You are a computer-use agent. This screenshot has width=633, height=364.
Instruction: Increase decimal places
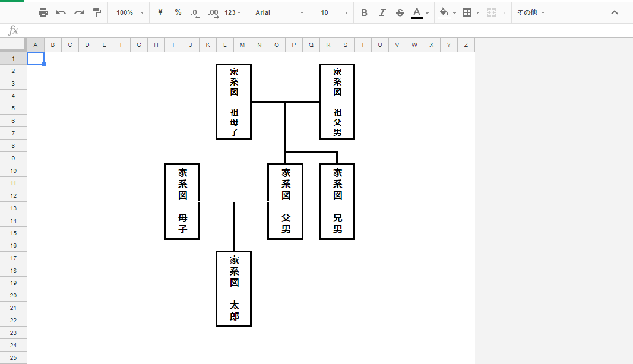pyautogui.click(x=213, y=12)
